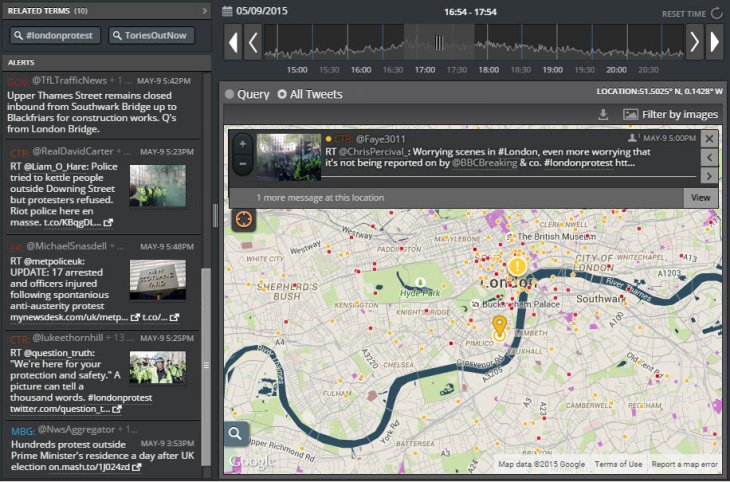Open the Terms of Use link
This screenshot has height=482, width=730.
pos(618,464)
